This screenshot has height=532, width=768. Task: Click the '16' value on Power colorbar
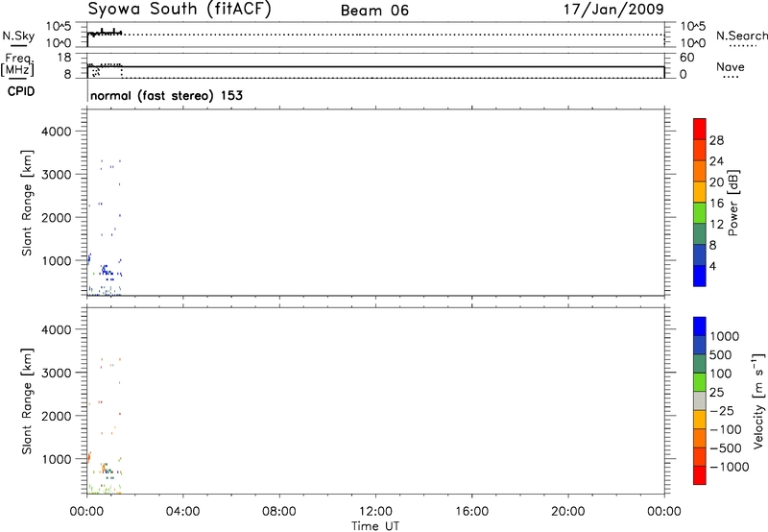[x=716, y=204]
